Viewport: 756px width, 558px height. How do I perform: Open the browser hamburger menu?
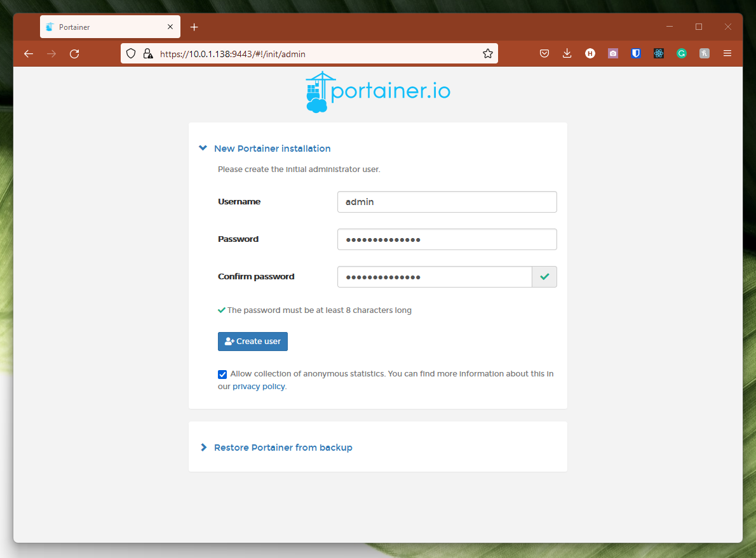pos(727,53)
